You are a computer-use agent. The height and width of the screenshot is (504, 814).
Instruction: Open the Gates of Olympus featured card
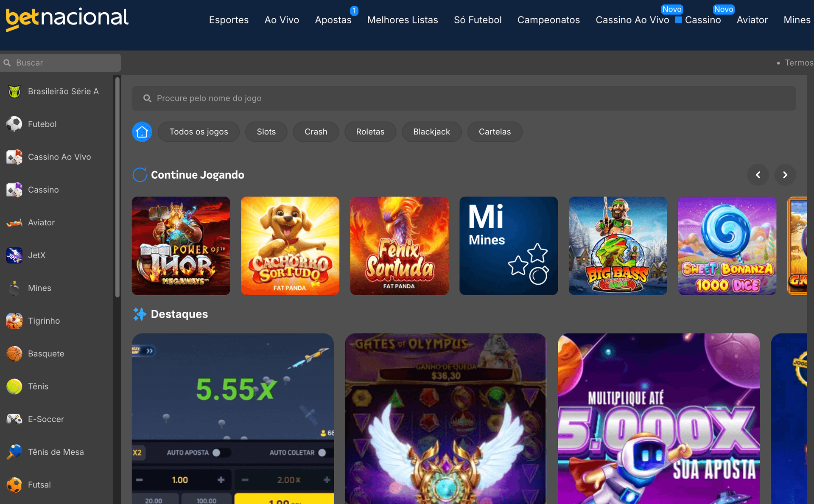[x=445, y=418]
